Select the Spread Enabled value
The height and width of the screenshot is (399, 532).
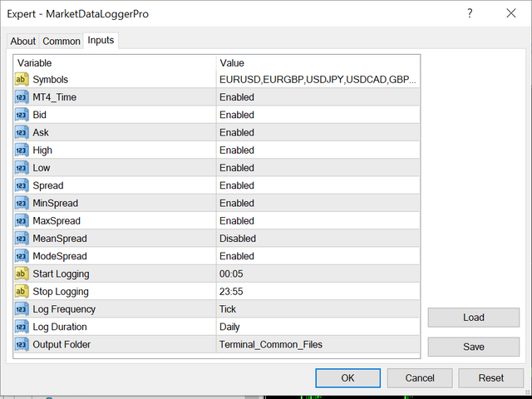click(x=237, y=185)
